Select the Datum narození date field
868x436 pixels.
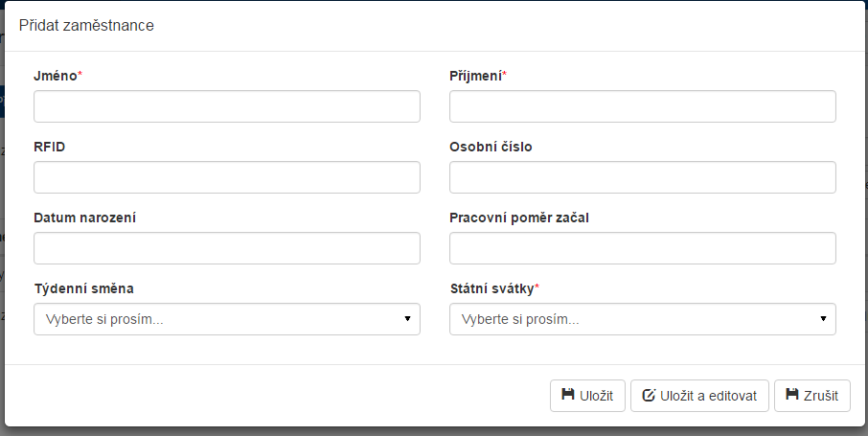[227, 248]
